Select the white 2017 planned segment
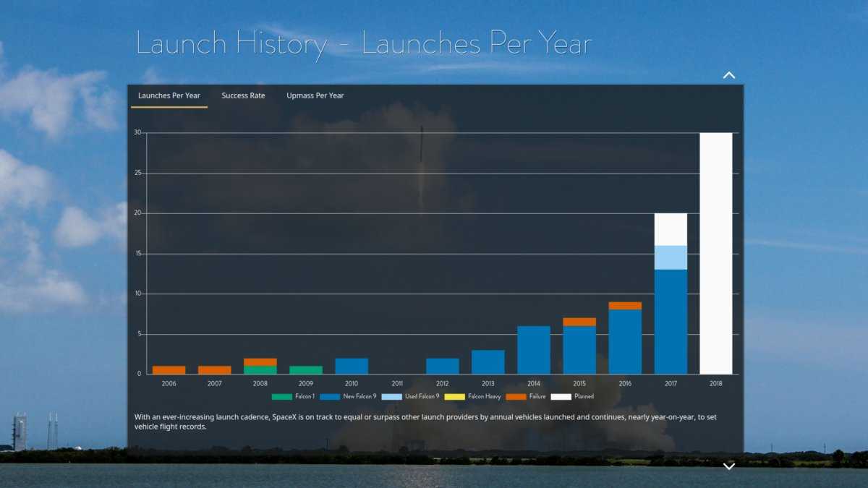 (x=671, y=229)
